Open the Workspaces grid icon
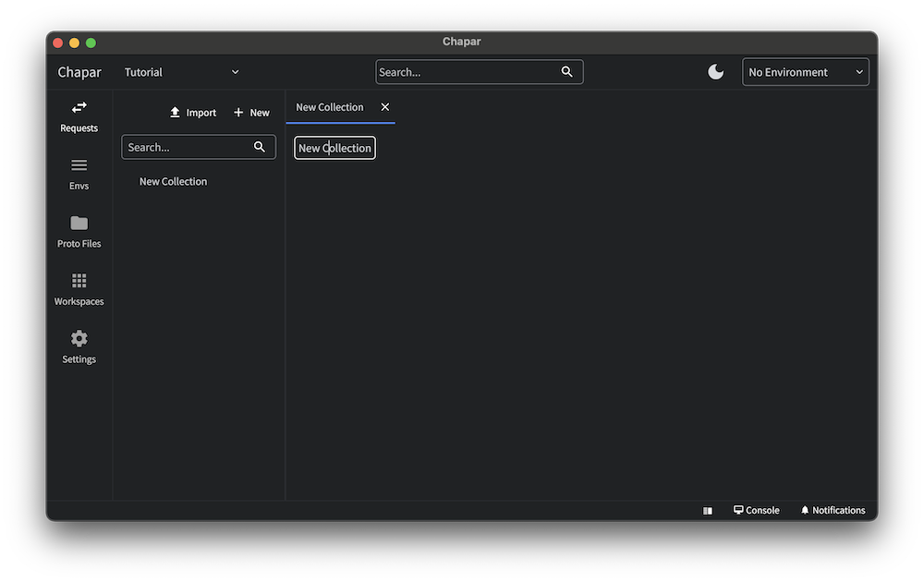The image size is (924, 582). (79, 281)
